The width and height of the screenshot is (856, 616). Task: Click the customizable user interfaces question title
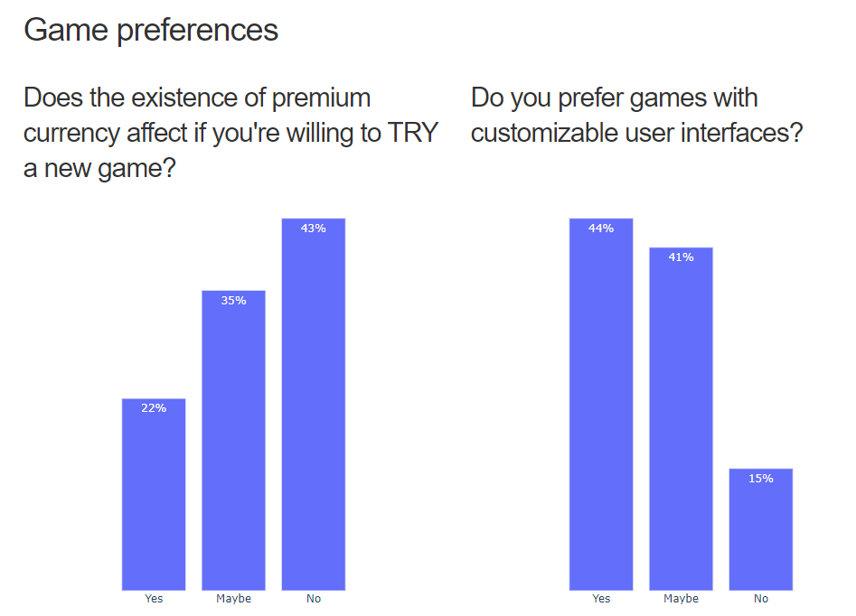click(x=636, y=116)
